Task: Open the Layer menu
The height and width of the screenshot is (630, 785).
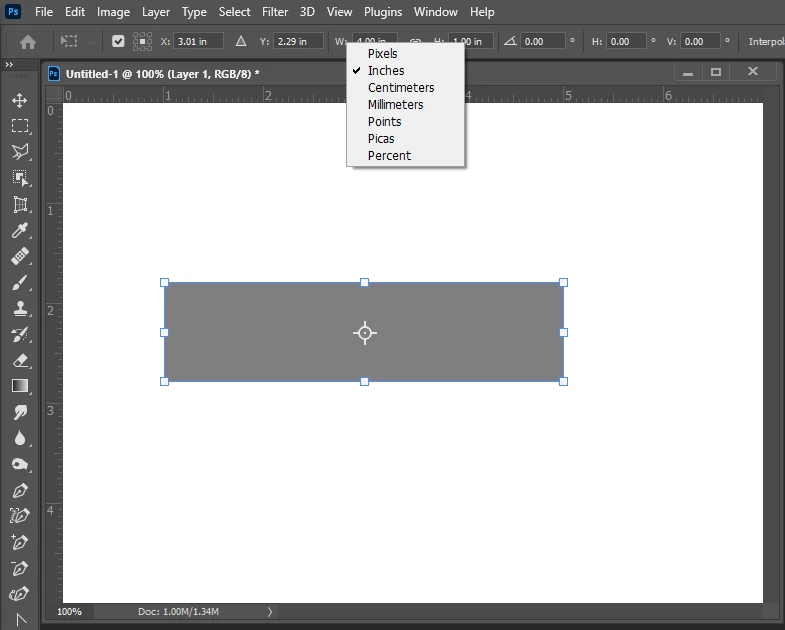Action: 156,12
